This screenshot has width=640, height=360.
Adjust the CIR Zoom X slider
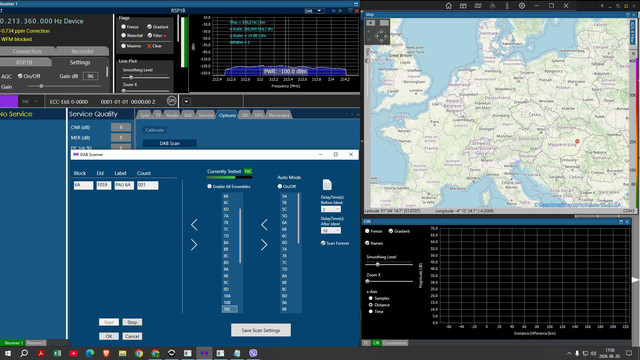(x=367, y=281)
